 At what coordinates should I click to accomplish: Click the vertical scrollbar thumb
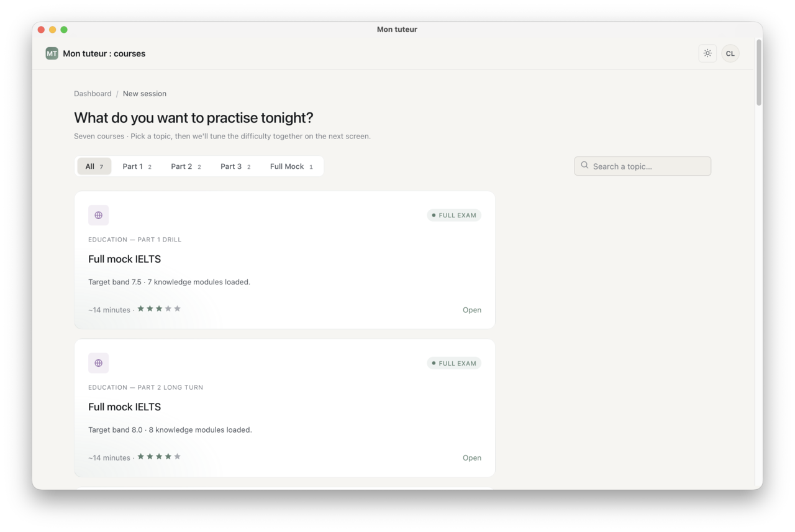click(759, 73)
